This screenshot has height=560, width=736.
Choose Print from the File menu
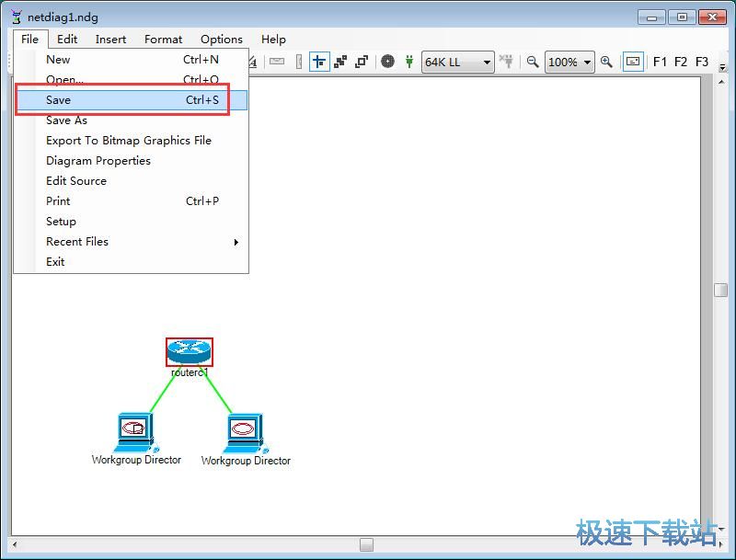[131, 200]
